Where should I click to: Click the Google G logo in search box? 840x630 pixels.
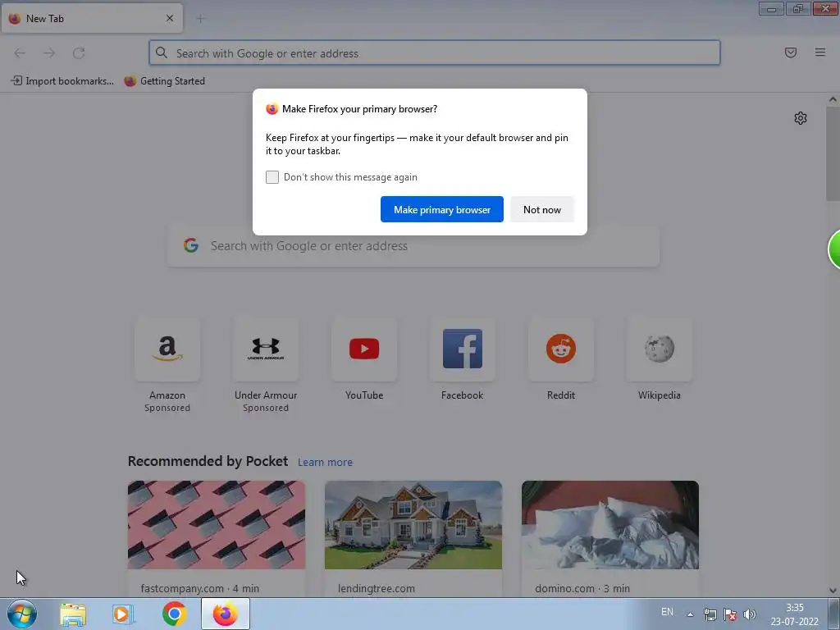coord(191,245)
